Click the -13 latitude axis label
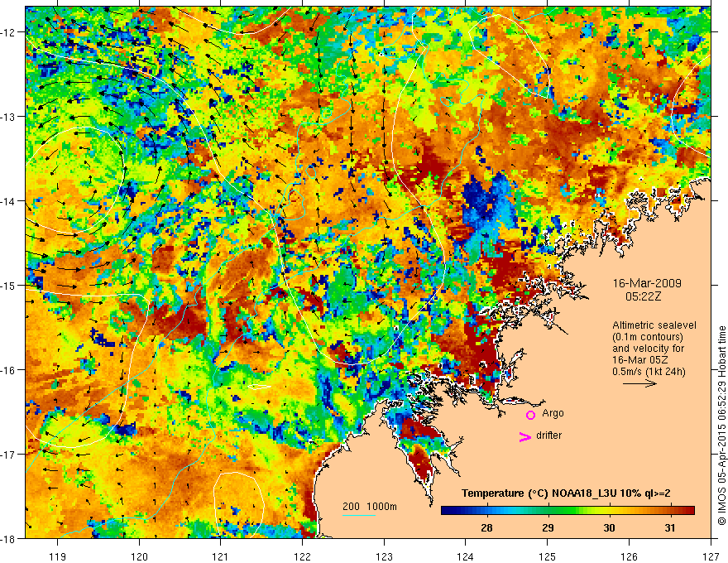Viewport: 728px width, 563px height. tap(9, 117)
